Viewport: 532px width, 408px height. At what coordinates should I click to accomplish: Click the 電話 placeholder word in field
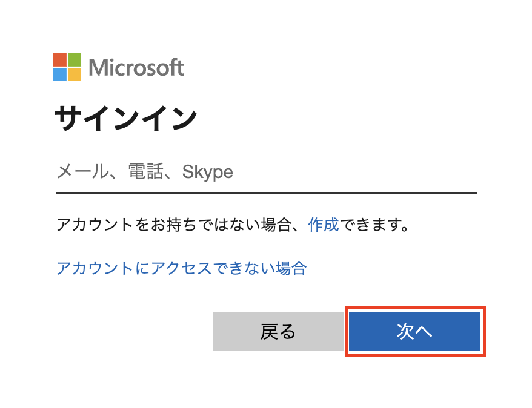(146, 171)
